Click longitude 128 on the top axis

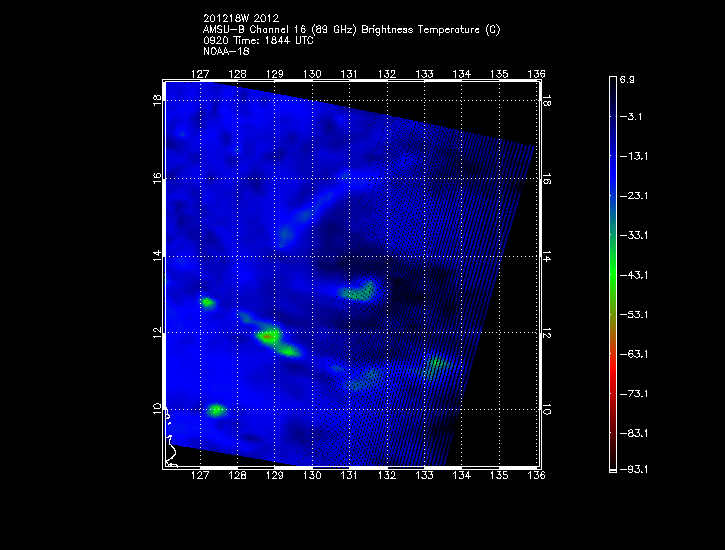(x=237, y=74)
